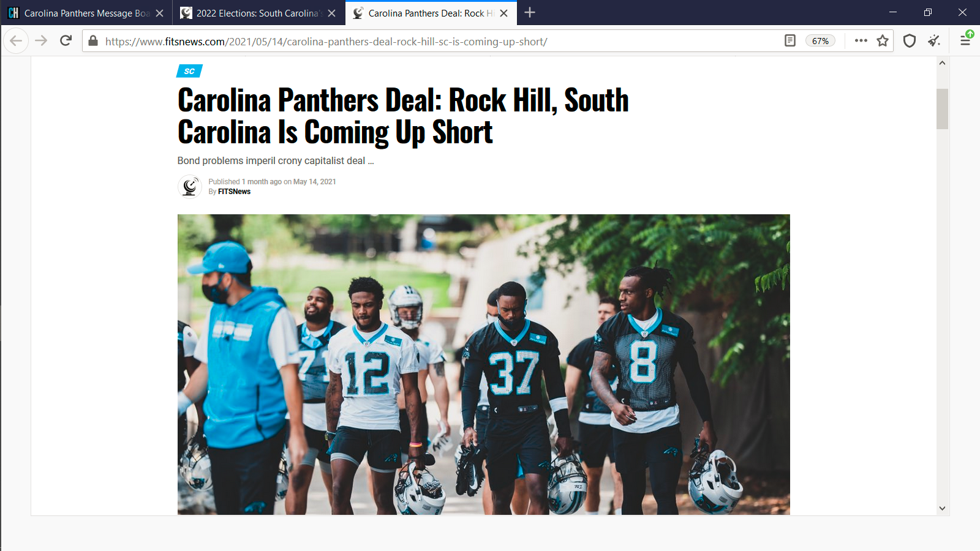980x551 pixels.
Task: Close the Carolina Panthers Message Board tab
Action: pos(160,13)
